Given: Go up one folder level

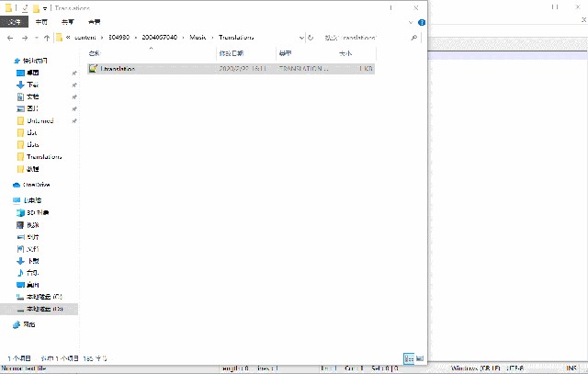Looking at the screenshot, I should click(x=46, y=38).
